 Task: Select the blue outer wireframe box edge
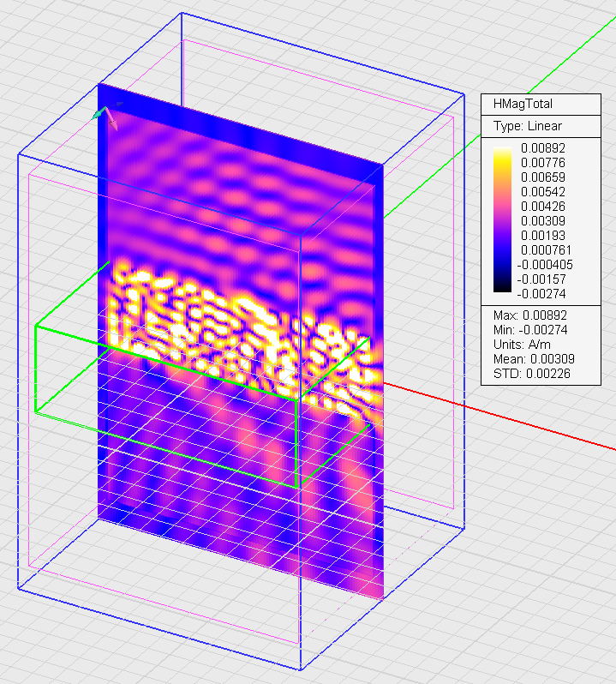pyautogui.click(x=19, y=369)
